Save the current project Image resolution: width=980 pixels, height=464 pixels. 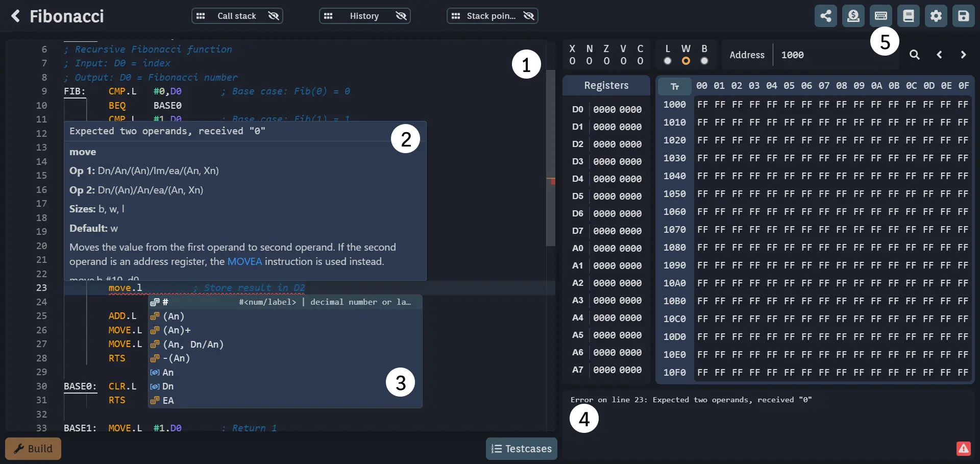pos(964,16)
